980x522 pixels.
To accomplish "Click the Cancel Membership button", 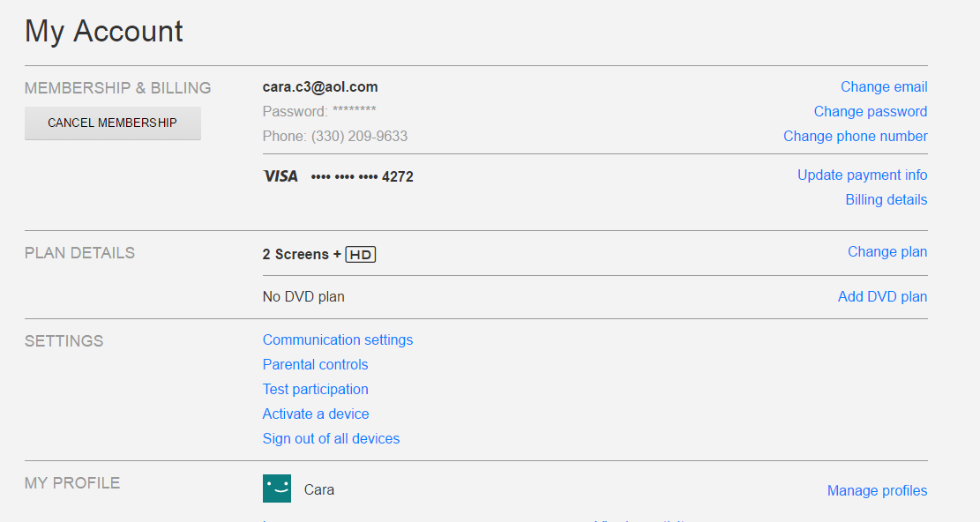I will [x=113, y=123].
